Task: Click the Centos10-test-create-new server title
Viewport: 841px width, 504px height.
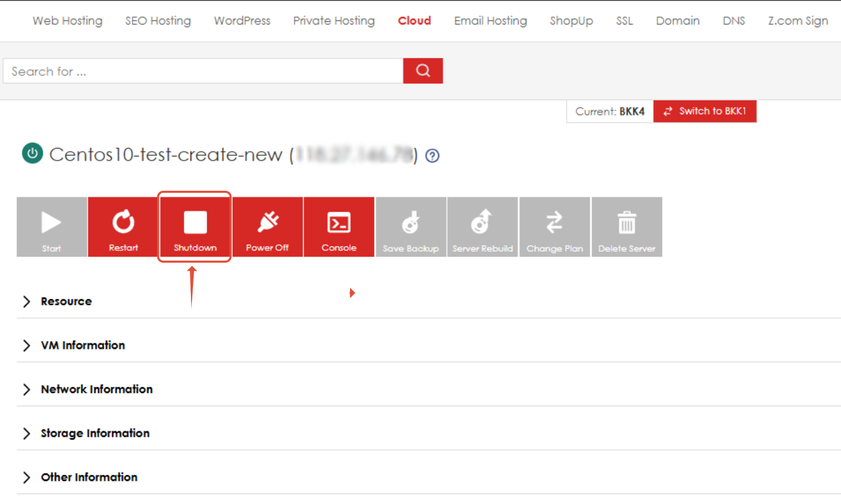Action: (x=166, y=155)
